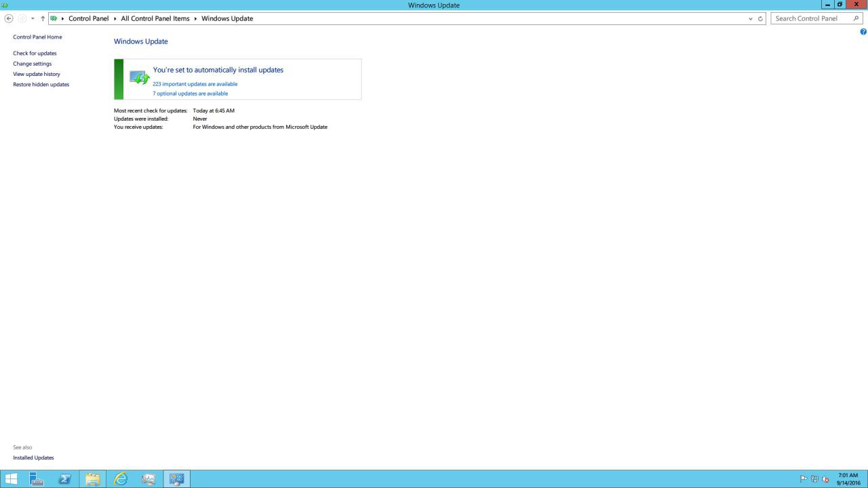This screenshot has width=868, height=488.
Task: Open Installed Updates under See also
Action: pyautogui.click(x=33, y=457)
